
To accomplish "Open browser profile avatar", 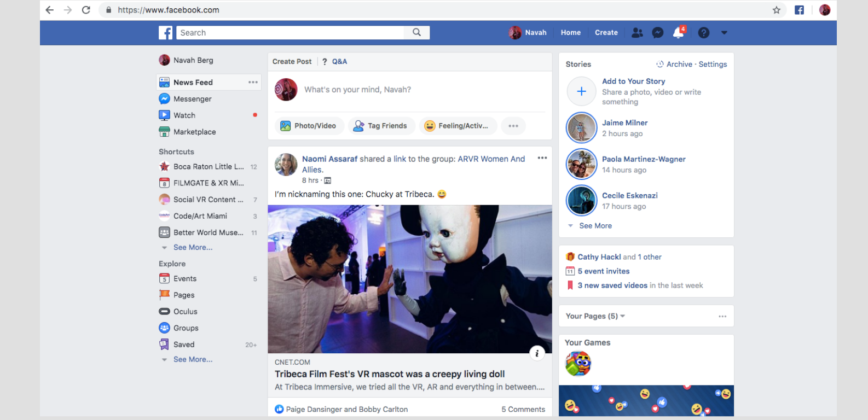I will click(x=825, y=10).
